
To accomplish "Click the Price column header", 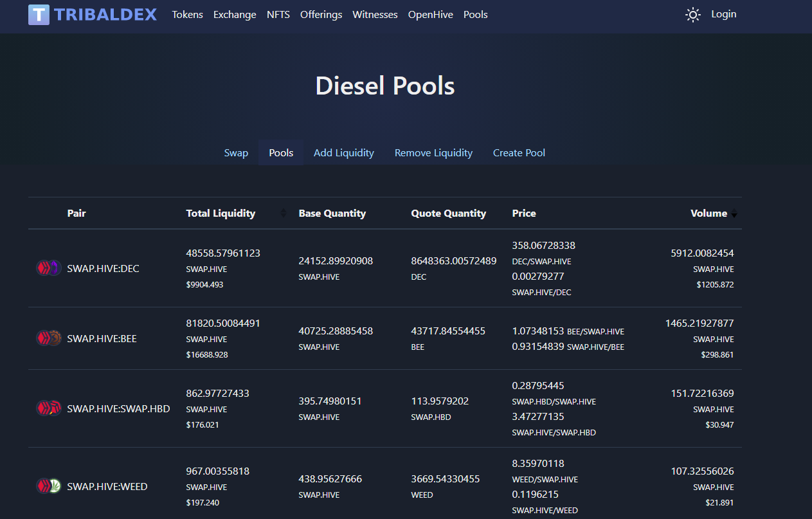I will pyautogui.click(x=524, y=214).
